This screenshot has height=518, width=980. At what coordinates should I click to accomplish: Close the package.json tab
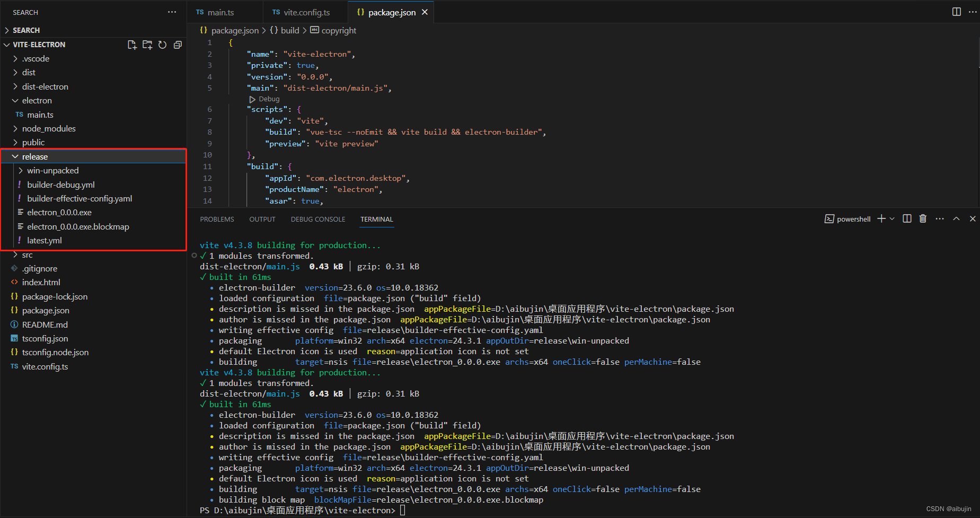pos(425,12)
